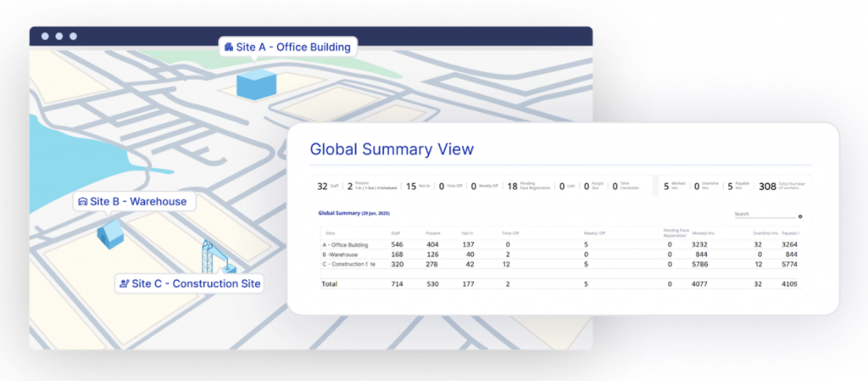Click the 32 Staff stat

point(328,187)
